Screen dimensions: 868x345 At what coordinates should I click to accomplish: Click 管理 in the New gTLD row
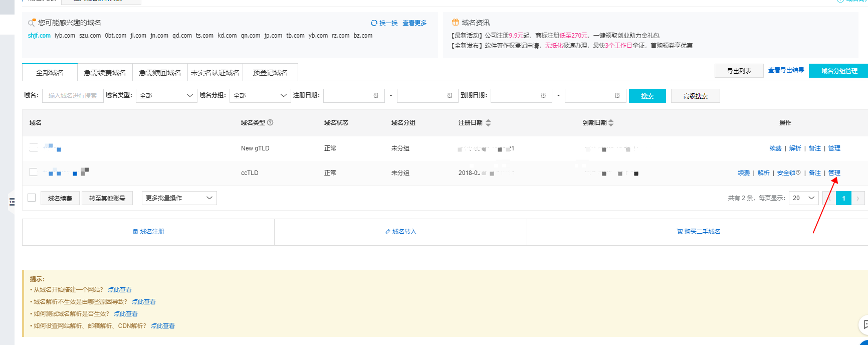(x=834, y=148)
